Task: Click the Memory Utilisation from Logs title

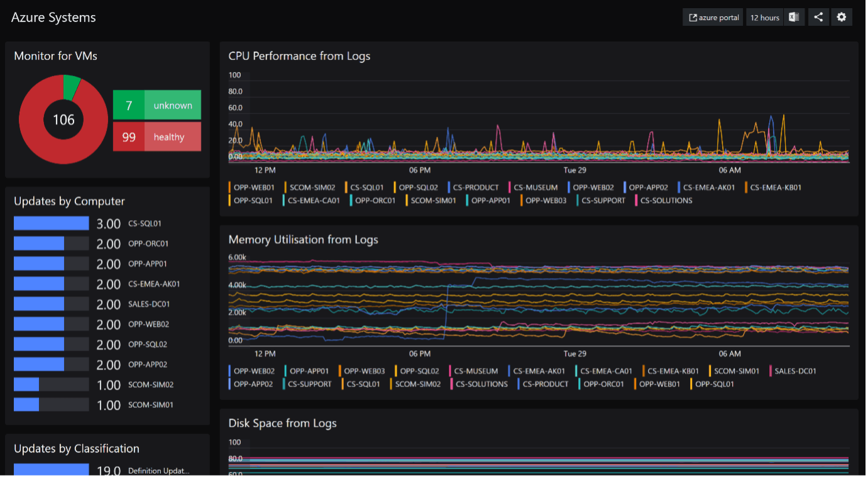Action: click(303, 240)
